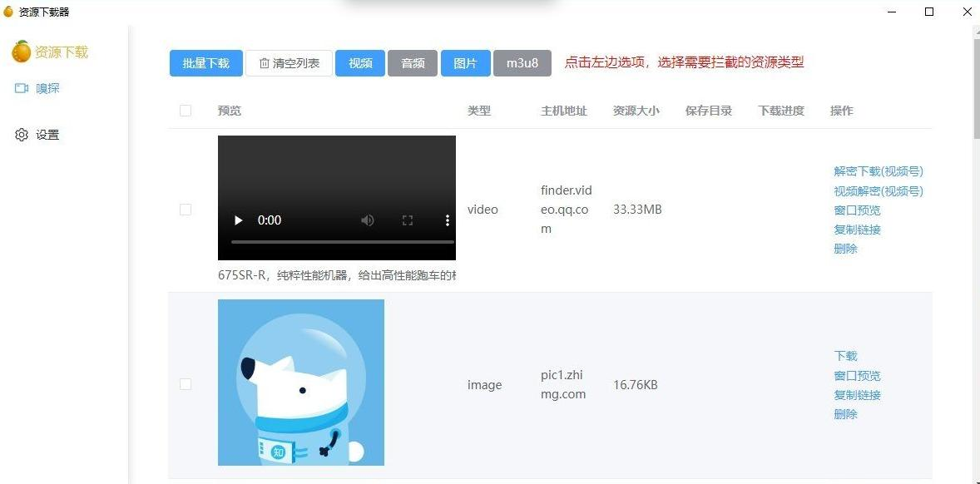
Task: Click 下载 link for the image
Action: (x=845, y=356)
